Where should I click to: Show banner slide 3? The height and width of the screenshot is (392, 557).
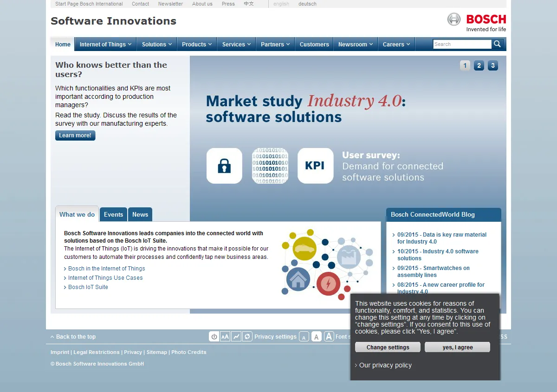(493, 65)
